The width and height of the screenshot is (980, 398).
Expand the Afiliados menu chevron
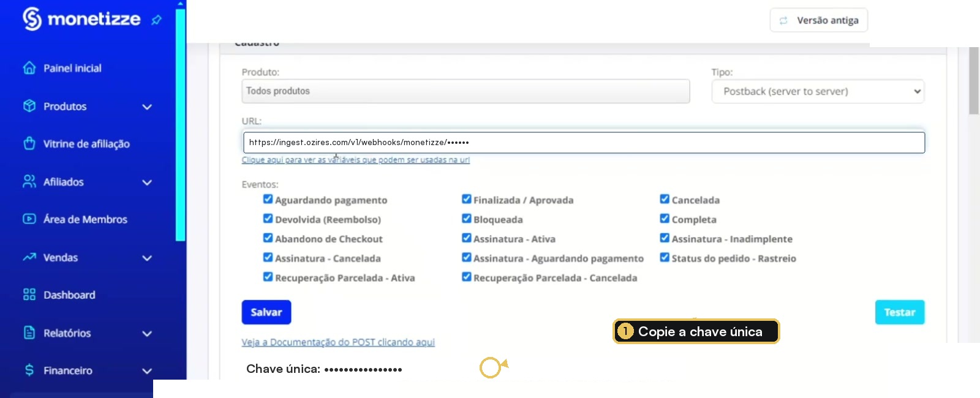point(147,182)
